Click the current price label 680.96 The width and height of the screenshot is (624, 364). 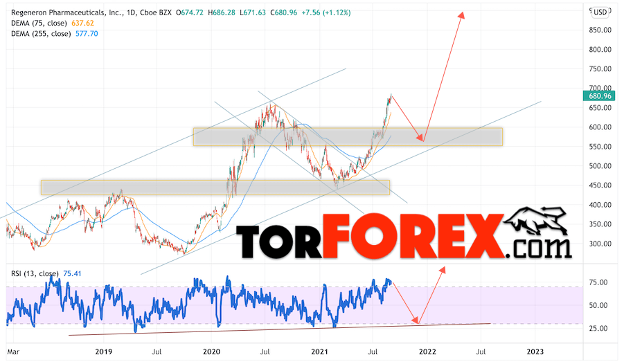[x=599, y=96]
